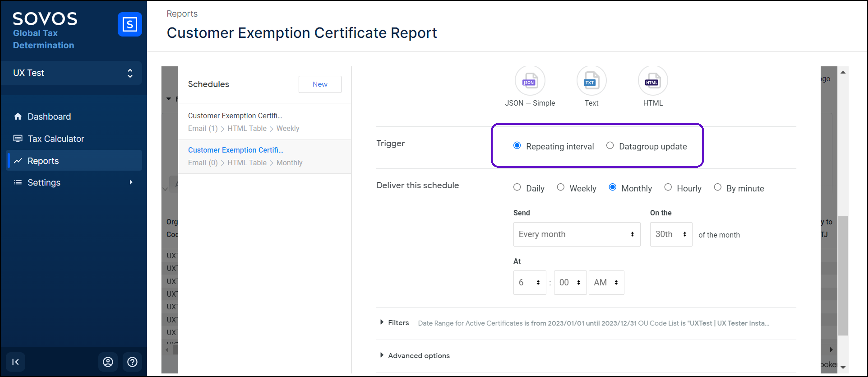Choose Hourly delivery option
This screenshot has height=377, width=868.
coord(668,187)
